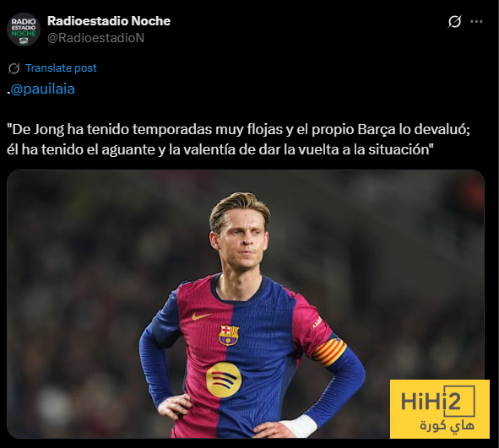Click the FC Barcelona crest on the shirt
Screen dimensions: 499x448
pyautogui.click(x=229, y=335)
